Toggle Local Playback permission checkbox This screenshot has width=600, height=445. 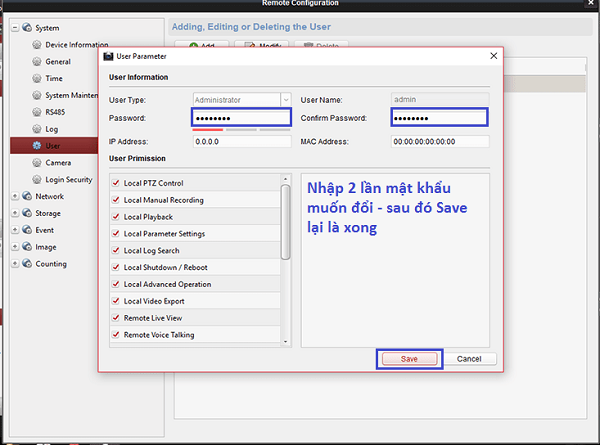pos(116,217)
